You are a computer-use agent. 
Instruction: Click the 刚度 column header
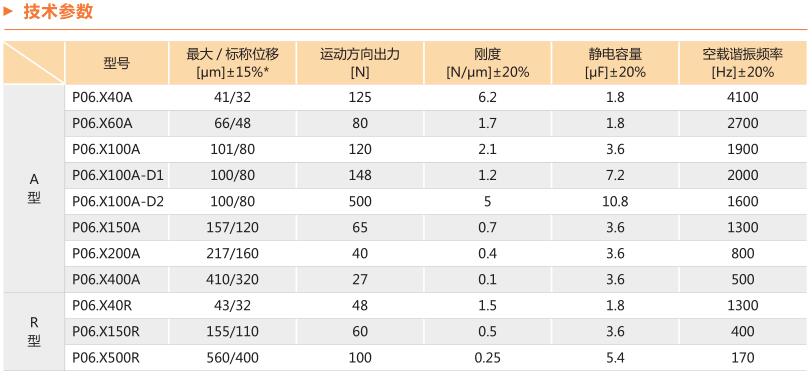(487, 63)
